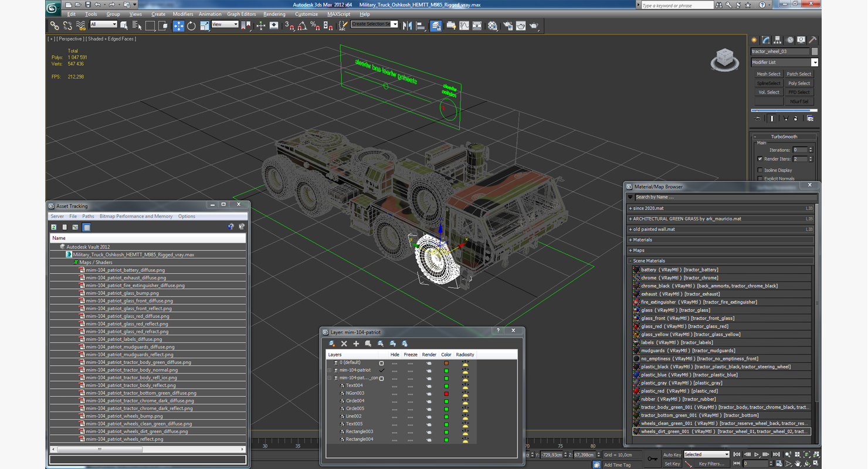868x469 pixels.
Task: Enable the Isoline Display checkbox
Action: tap(760, 170)
